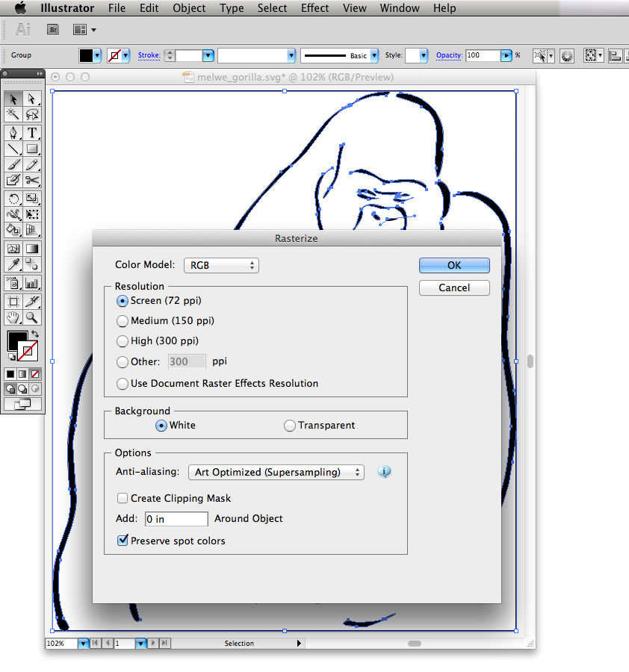Open the Color Model dropdown
The image size is (629, 672).
[x=221, y=265]
